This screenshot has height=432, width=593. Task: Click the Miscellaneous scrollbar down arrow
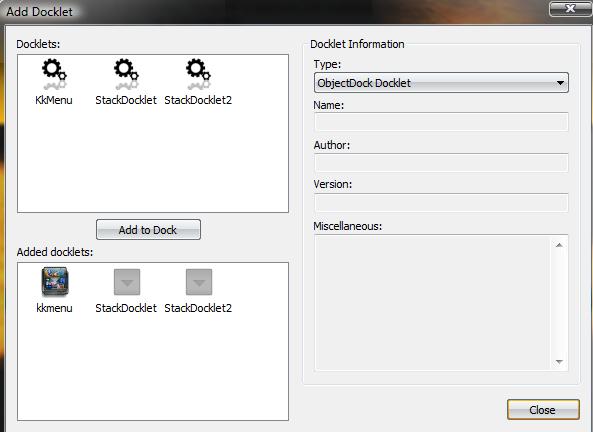[559, 362]
